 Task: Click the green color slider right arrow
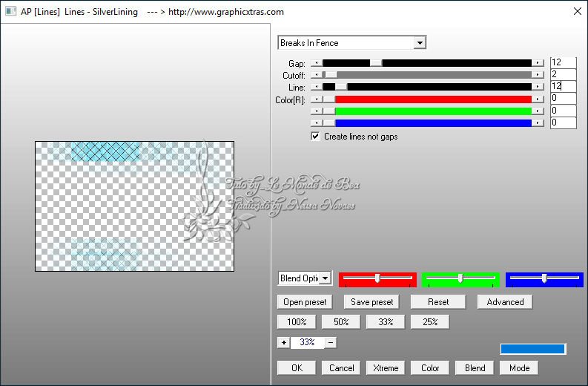[538, 111]
